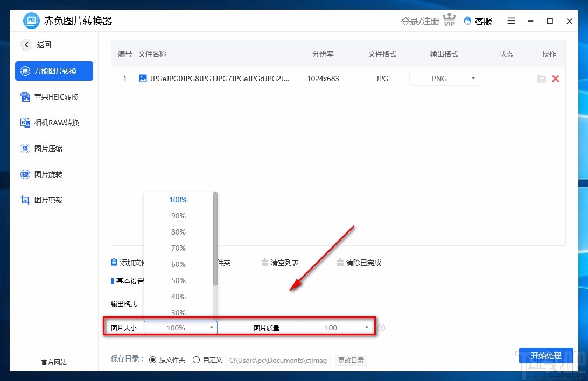Choose 自定义 custom save directory option
This screenshot has height=381, width=588.
pyautogui.click(x=197, y=359)
